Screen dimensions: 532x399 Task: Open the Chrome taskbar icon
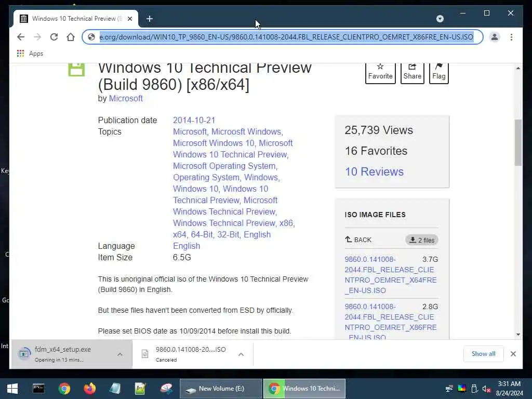coord(64,389)
